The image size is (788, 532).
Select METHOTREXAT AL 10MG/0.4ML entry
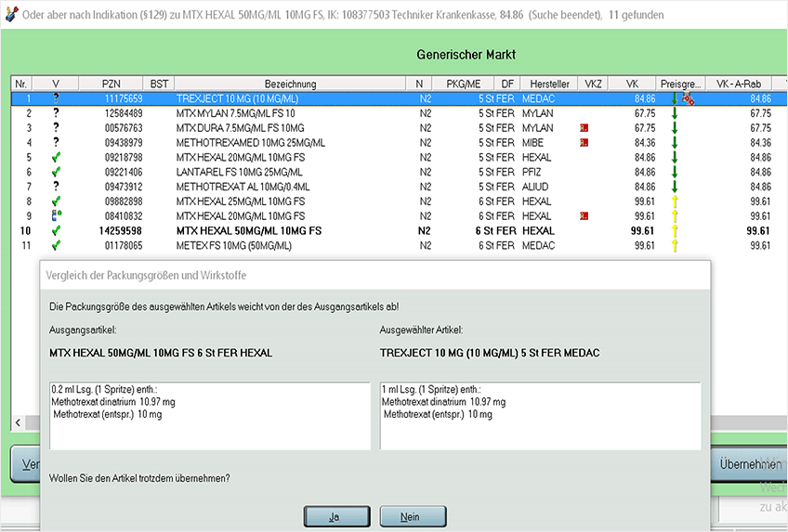pos(243,187)
